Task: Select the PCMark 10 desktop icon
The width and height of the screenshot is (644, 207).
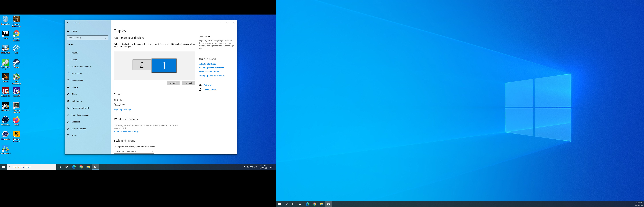Action: pyautogui.click(x=5, y=92)
